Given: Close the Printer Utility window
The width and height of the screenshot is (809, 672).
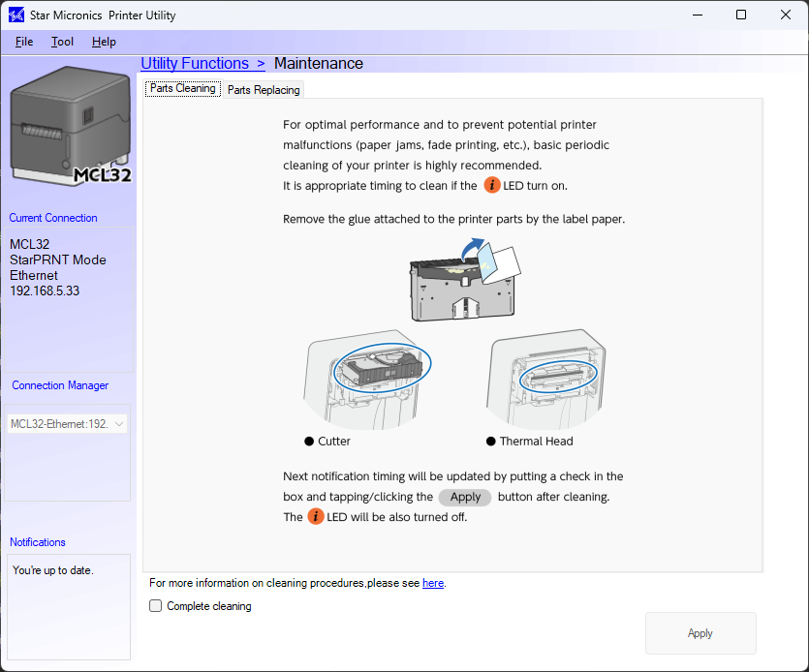Looking at the screenshot, I should pyautogui.click(x=786, y=15).
